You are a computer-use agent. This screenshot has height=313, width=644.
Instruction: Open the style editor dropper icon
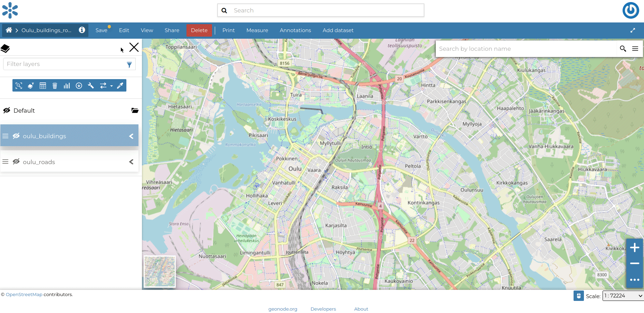[120, 86]
